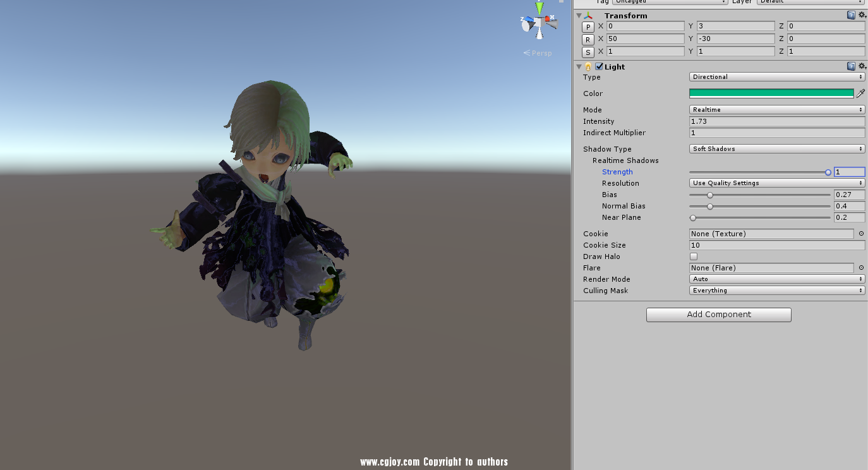Select the character model in Scene view
The width and height of the screenshot is (868, 470).
(259, 215)
